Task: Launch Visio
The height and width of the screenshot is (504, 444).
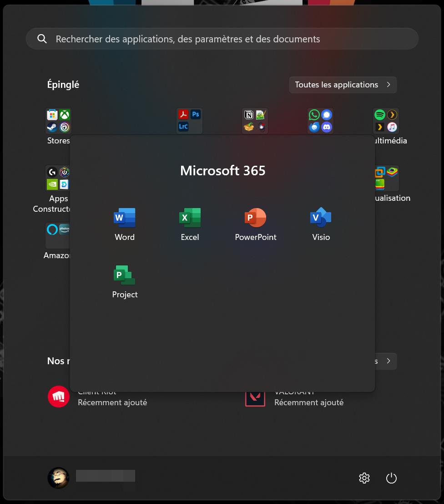Action: coord(321,223)
